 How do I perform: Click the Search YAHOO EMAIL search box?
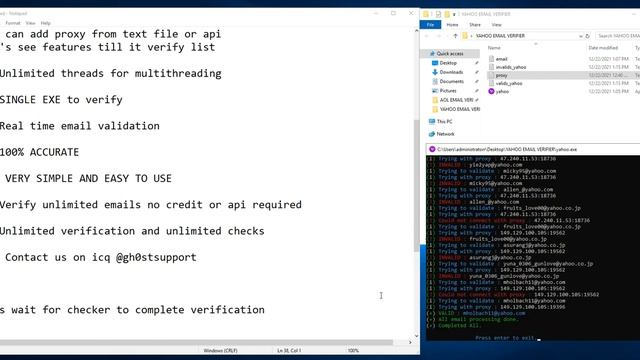tap(617, 36)
